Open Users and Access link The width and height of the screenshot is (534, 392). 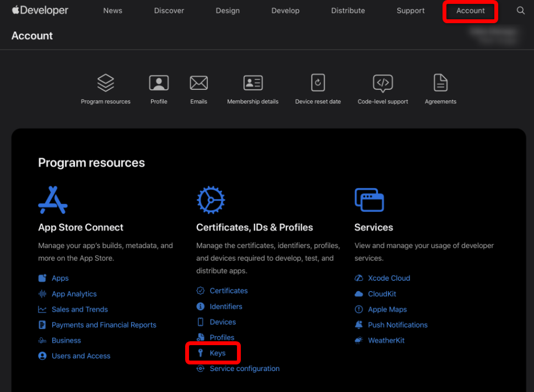(81, 356)
